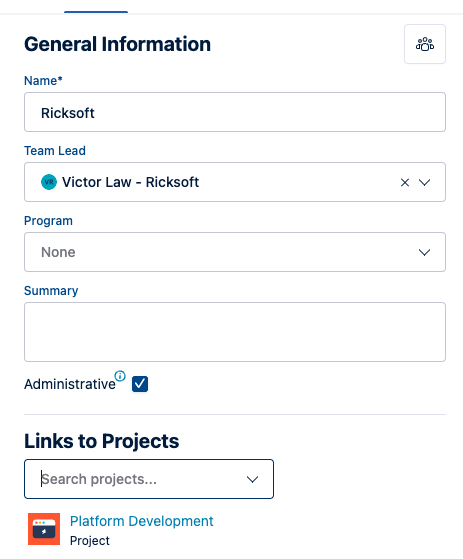Click the Platform Development project icon
463x559 pixels.
[x=44, y=529]
